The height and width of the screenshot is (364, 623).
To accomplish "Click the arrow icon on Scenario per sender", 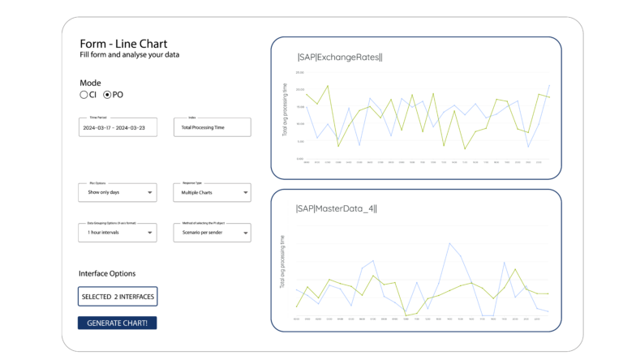I will click(244, 233).
